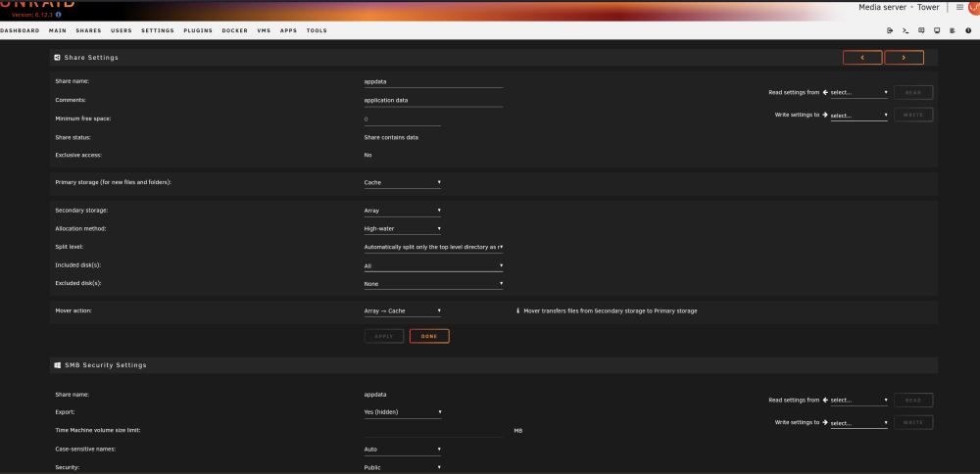Click the 'SMB Security Settings' heading

point(106,365)
